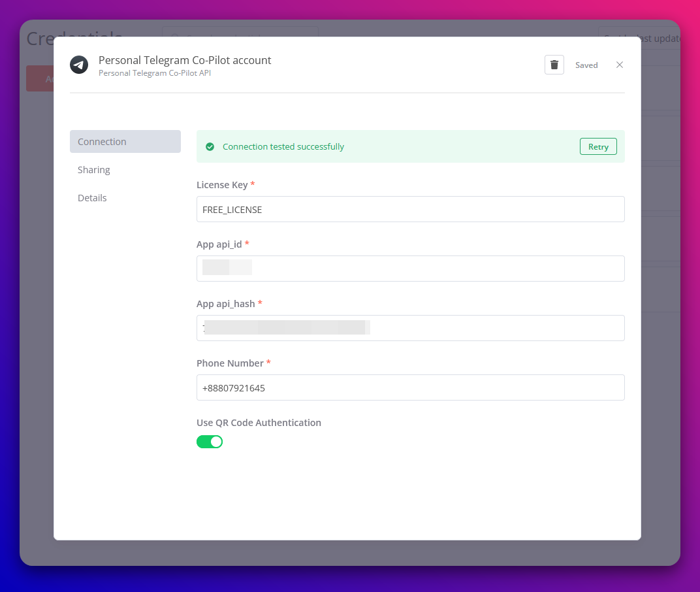Focus the App api_hash field
The width and height of the screenshot is (700, 592).
click(x=410, y=328)
